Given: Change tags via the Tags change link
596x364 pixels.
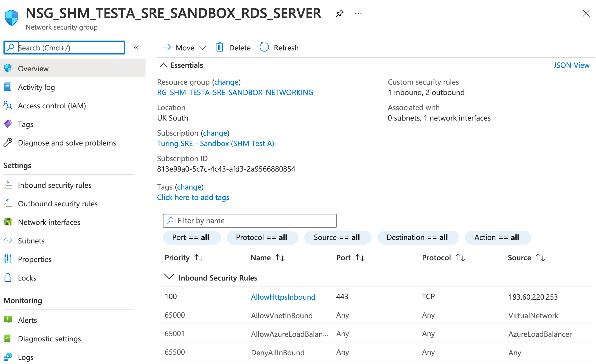Looking at the screenshot, I should (x=189, y=187).
